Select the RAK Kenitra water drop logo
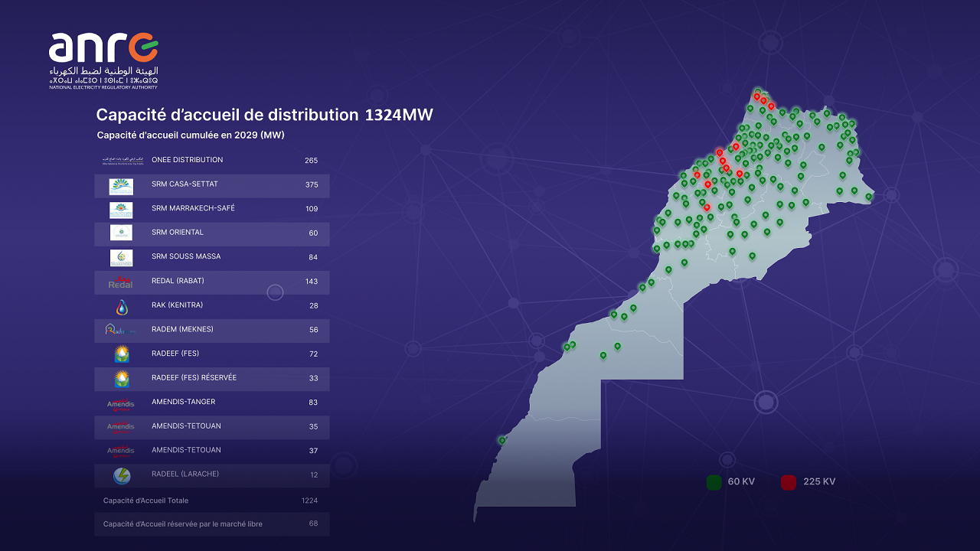 click(122, 307)
